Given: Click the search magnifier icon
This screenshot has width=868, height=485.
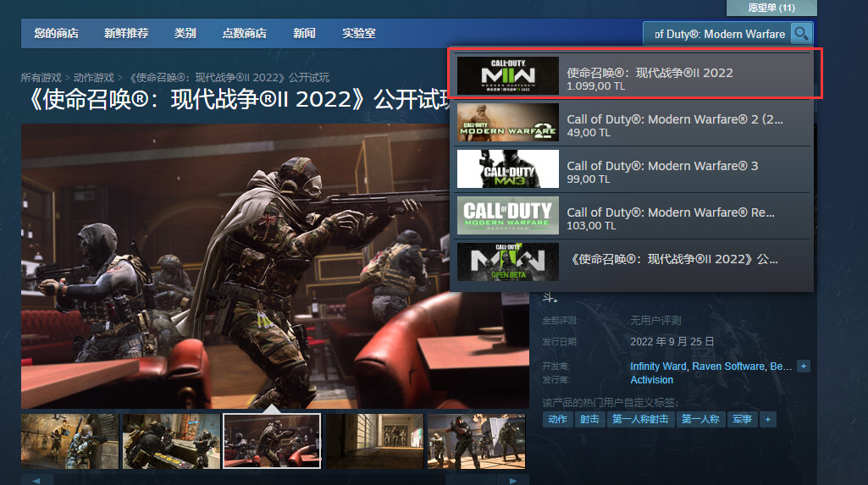Looking at the screenshot, I should (x=801, y=34).
